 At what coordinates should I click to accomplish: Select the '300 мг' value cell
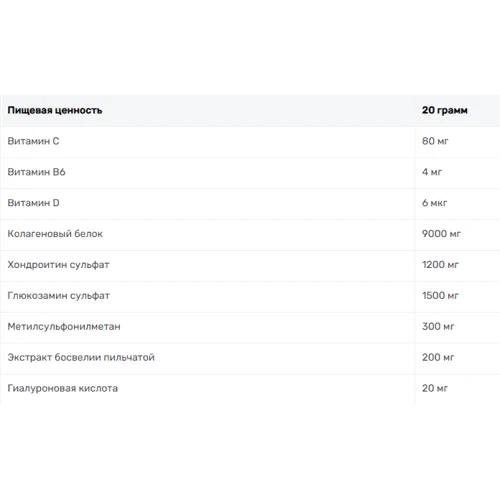(438, 326)
